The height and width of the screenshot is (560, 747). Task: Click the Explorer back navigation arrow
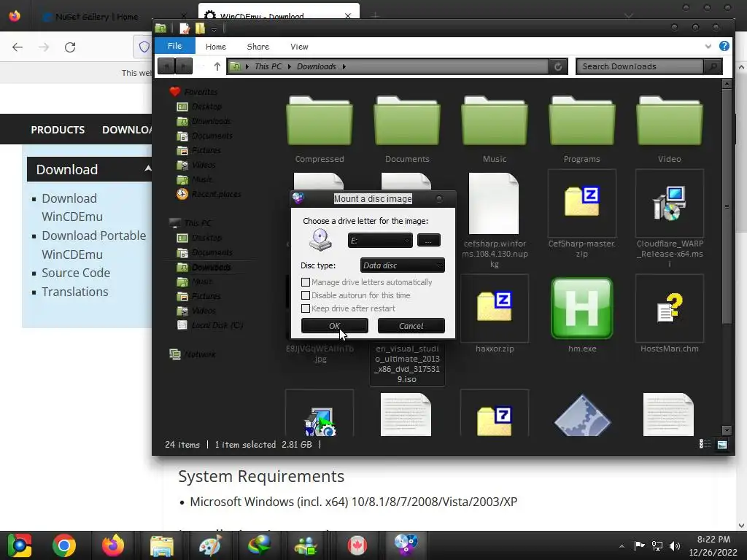pyautogui.click(x=166, y=66)
